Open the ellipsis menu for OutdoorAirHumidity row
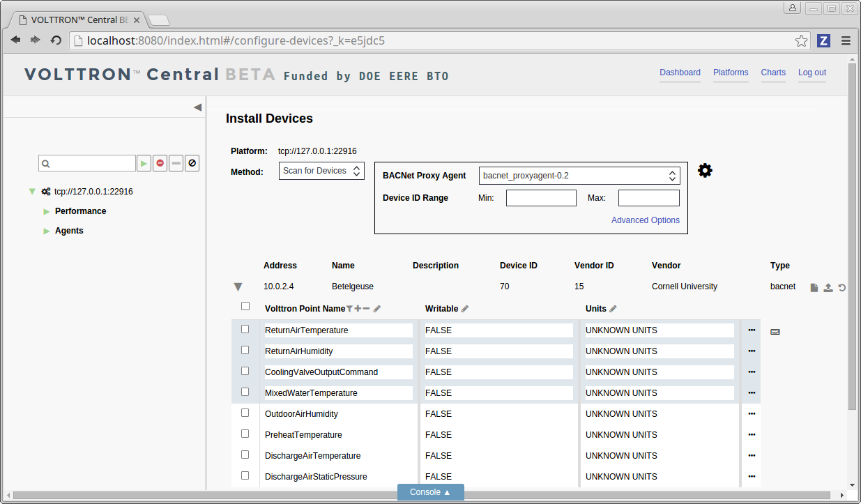This screenshot has height=504, width=861. (752, 414)
